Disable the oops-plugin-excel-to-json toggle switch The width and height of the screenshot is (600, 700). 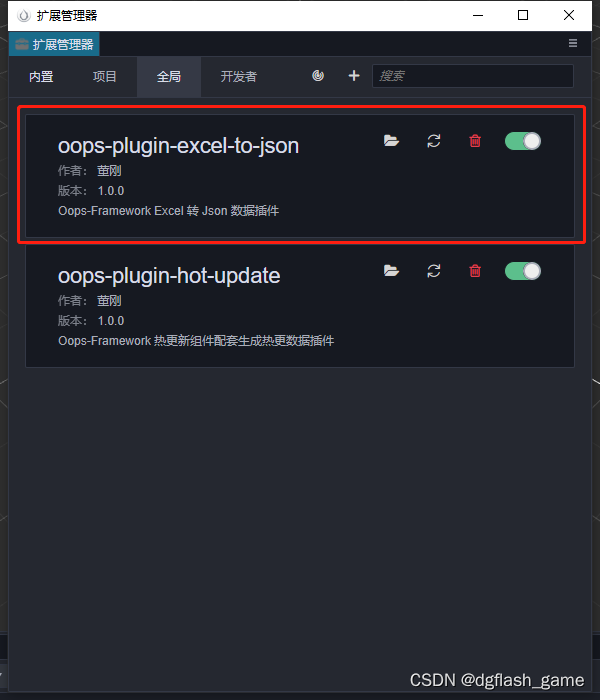[523, 141]
